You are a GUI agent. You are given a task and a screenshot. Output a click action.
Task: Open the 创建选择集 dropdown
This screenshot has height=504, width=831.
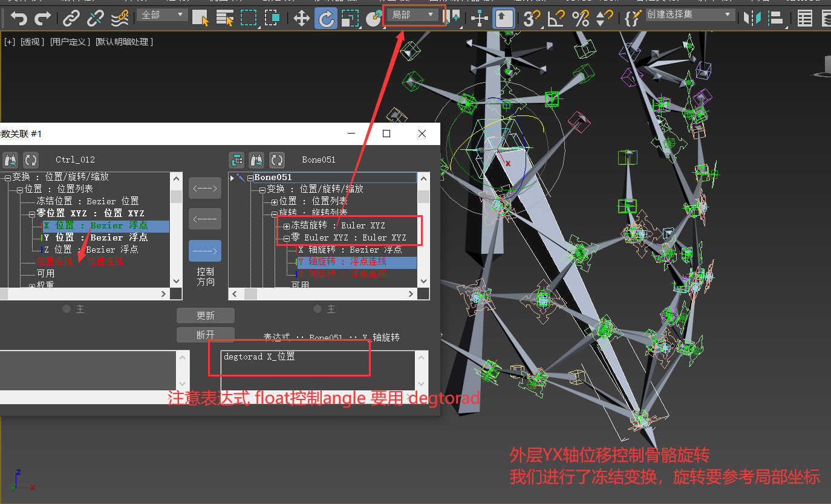point(690,15)
